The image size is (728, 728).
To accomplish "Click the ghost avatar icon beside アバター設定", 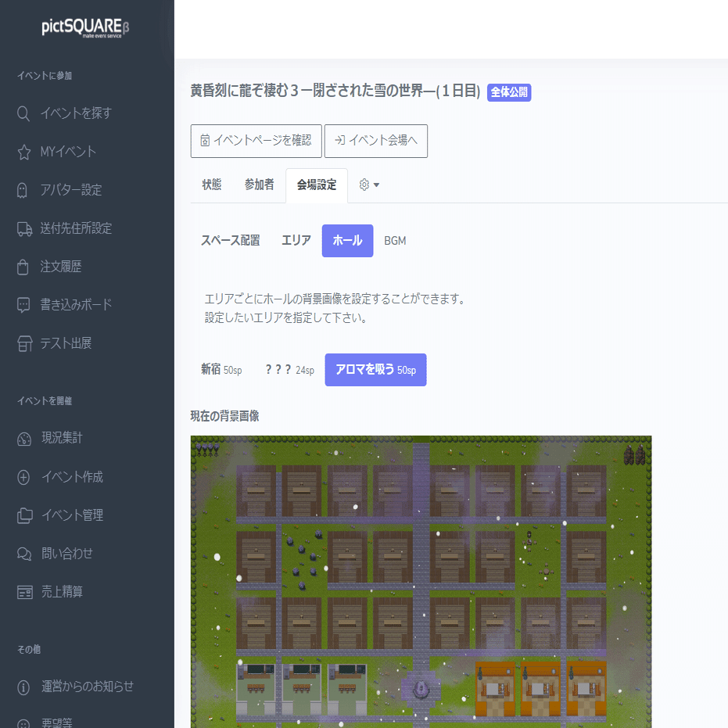I will click(x=22, y=190).
